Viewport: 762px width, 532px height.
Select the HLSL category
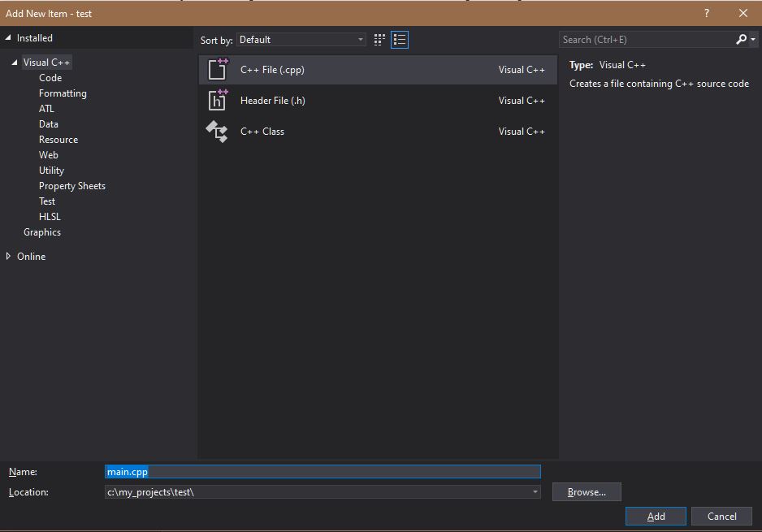point(50,217)
